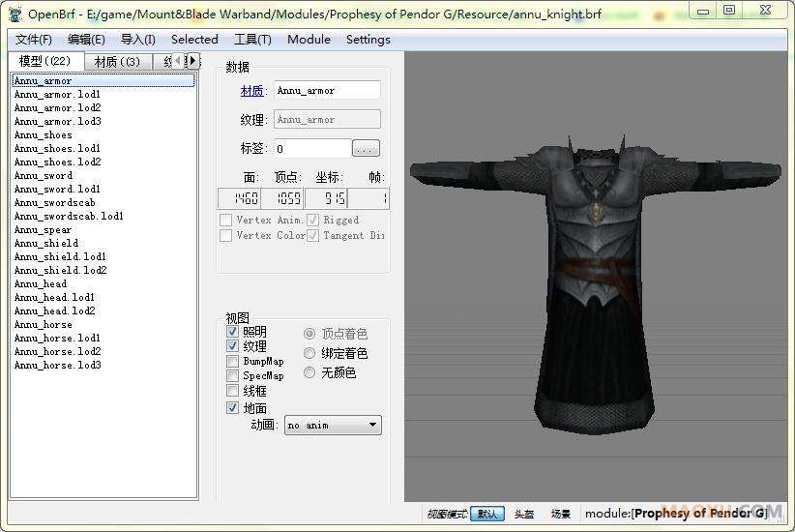Viewport: 795px width, 532px height.
Task: Open the 编辑(E) menu
Action: pos(86,40)
